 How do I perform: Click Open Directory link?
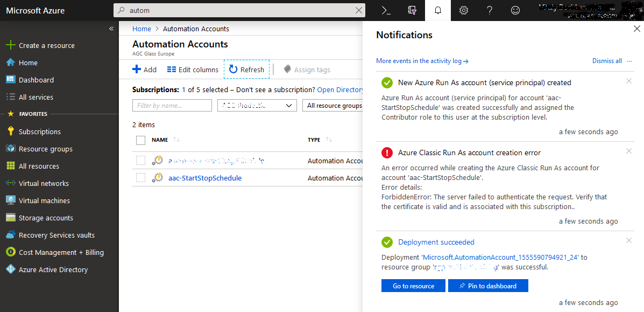(x=340, y=90)
